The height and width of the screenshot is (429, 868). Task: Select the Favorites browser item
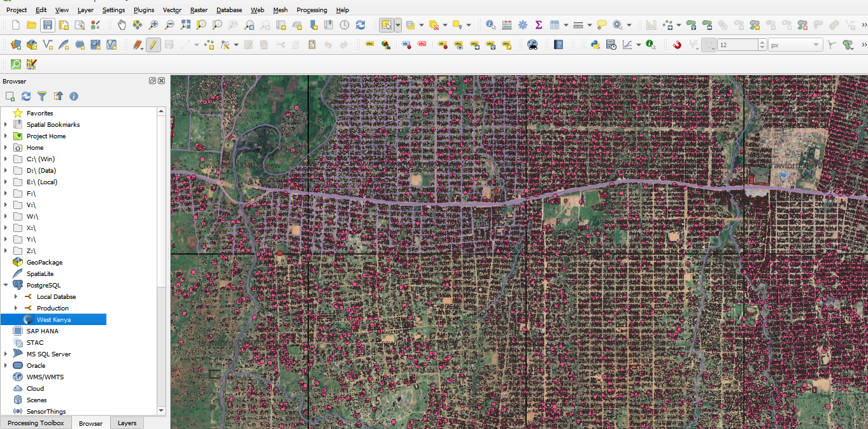[x=39, y=113]
